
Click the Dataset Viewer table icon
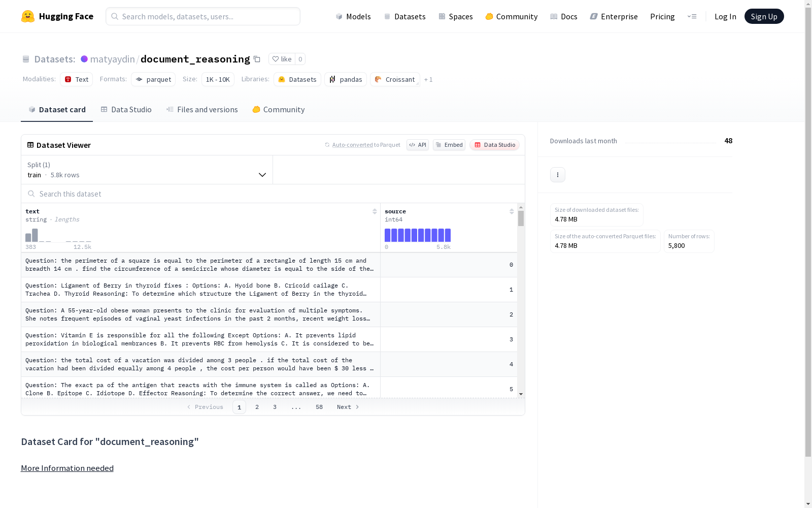(30, 145)
